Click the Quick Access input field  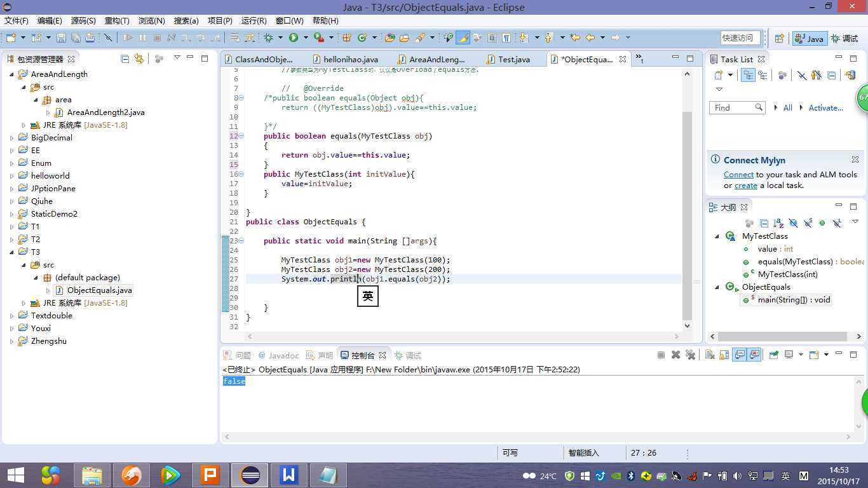pos(740,38)
